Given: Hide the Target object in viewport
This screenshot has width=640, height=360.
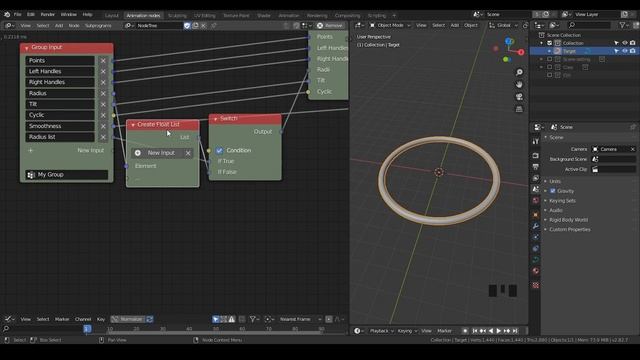Looking at the screenshot, I should [x=624, y=51].
